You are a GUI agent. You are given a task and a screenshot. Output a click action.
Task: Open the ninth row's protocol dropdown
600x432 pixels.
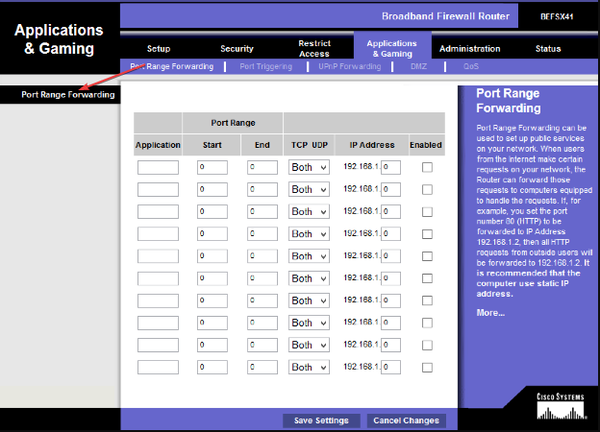point(309,345)
